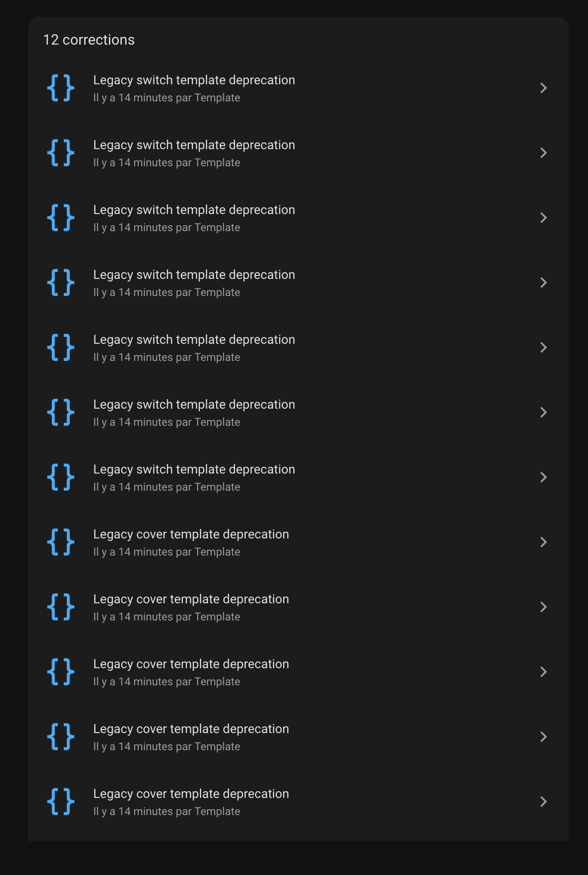
Task: Open the second Legacy switch template deprecation title
Action: click(194, 145)
